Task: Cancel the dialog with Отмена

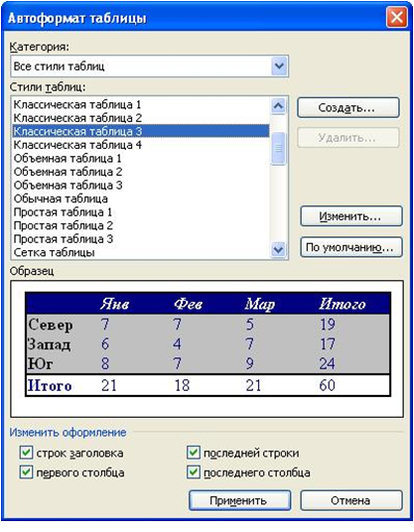Action: click(351, 500)
